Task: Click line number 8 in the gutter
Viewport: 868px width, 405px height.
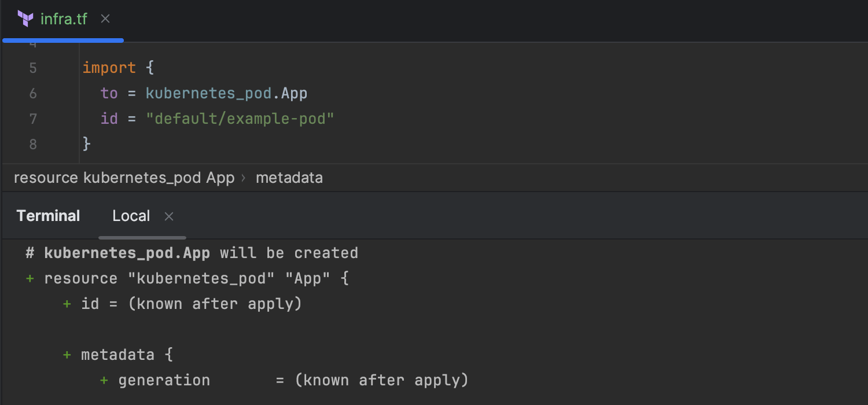Action: (x=32, y=144)
